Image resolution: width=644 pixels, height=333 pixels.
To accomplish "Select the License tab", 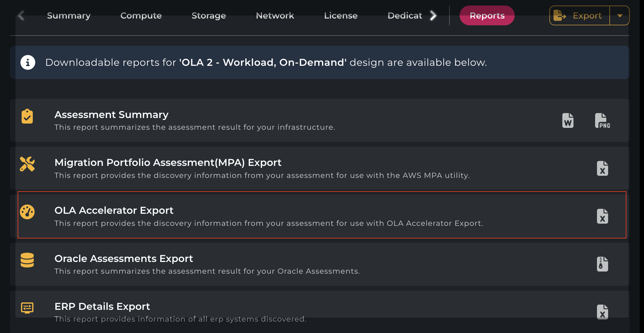I will (x=341, y=15).
